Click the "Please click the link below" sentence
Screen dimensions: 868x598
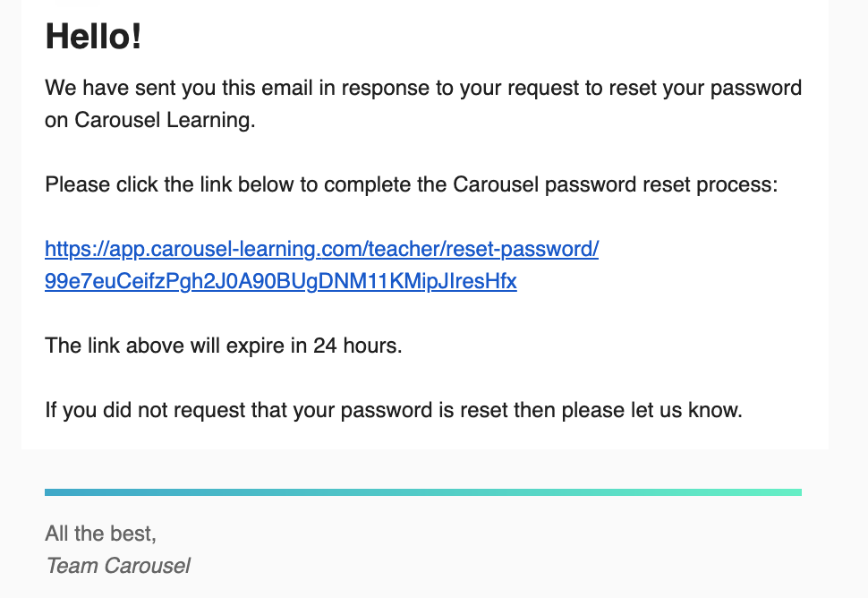pos(181,185)
